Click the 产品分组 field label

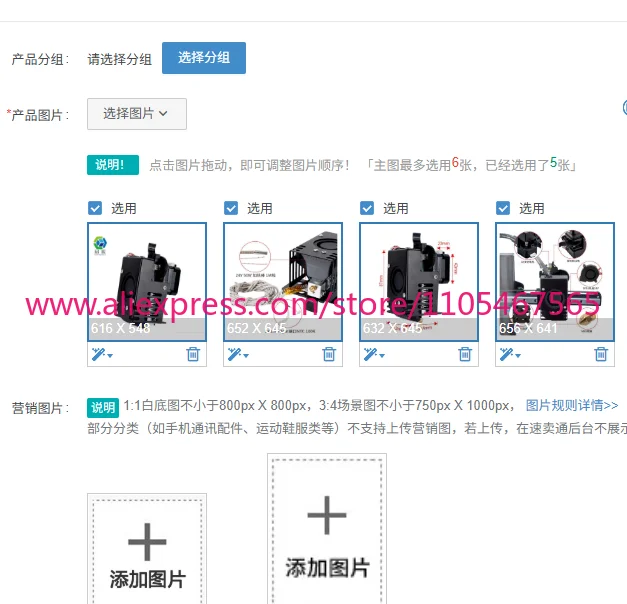[x=40, y=60]
